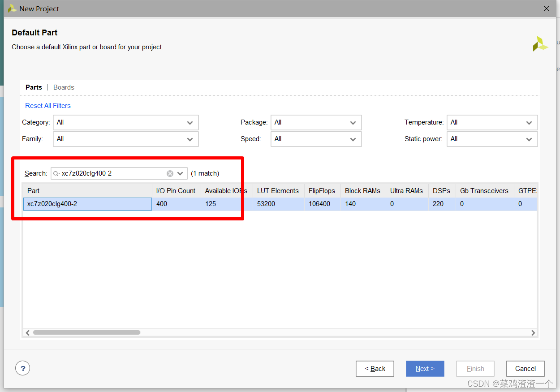Viewport: 560px width, 392px height.
Task: Click the 220 DSPs cell
Action: (x=442, y=204)
